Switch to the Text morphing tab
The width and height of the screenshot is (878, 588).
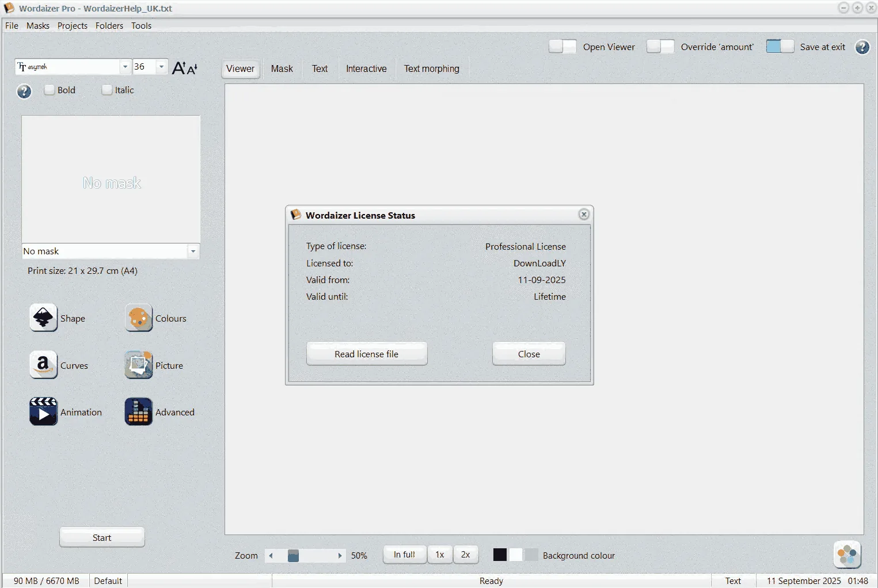click(431, 68)
